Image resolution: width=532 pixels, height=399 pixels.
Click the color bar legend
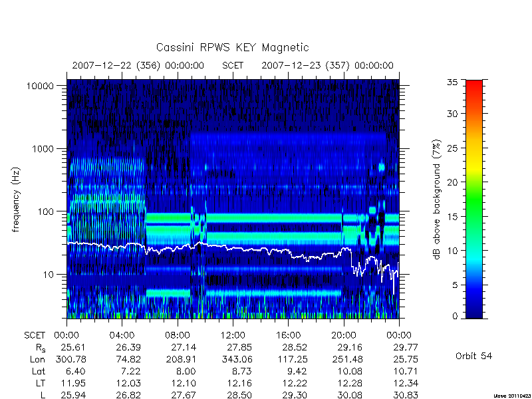(474, 199)
